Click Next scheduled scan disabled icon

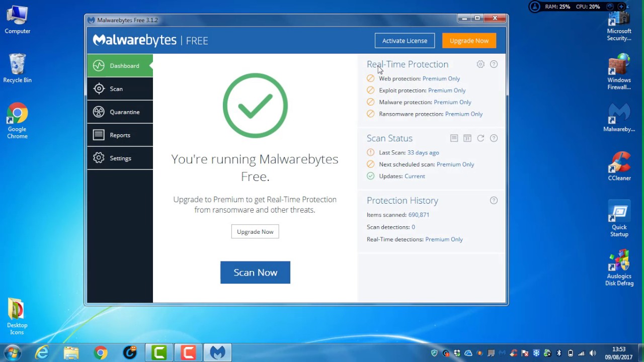pyautogui.click(x=370, y=164)
